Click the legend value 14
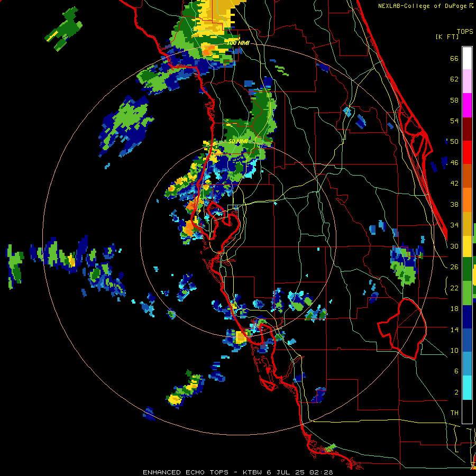 [454, 329]
